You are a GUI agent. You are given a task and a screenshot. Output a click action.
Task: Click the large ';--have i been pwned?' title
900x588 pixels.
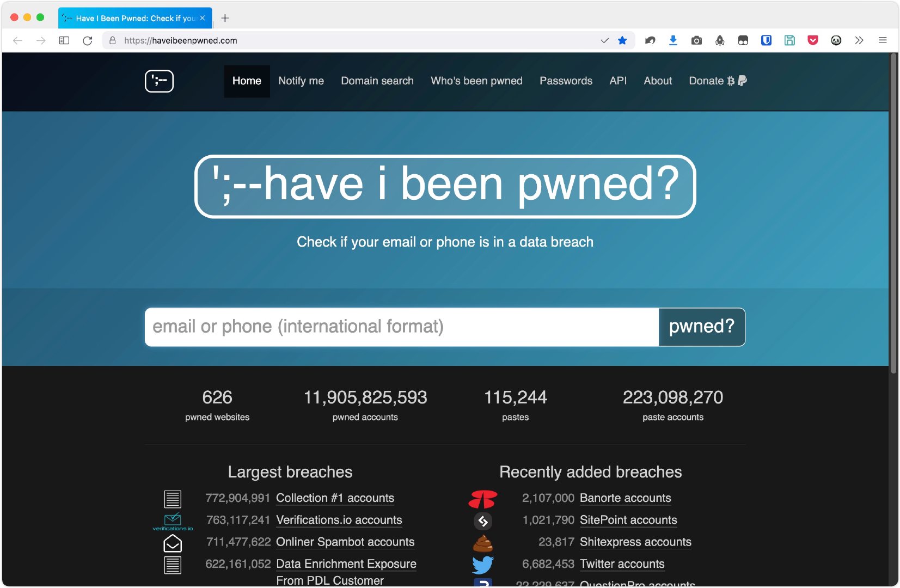[445, 186]
